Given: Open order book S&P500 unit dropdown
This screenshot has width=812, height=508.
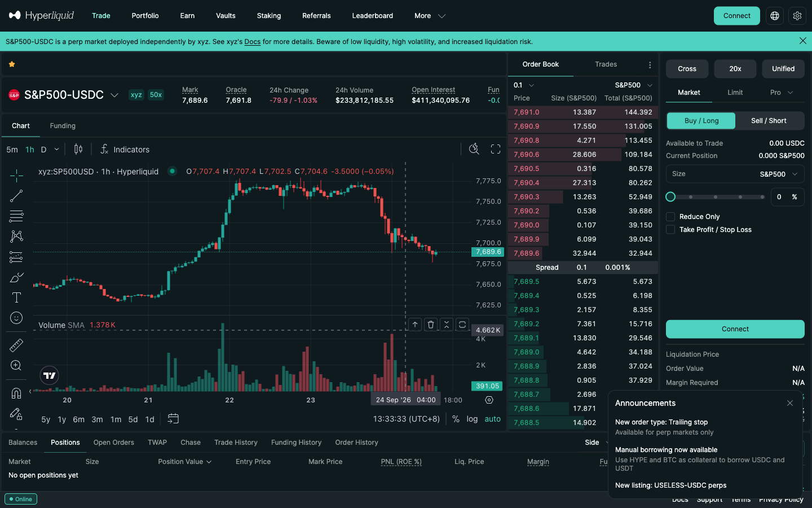Looking at the screenshot, I should (633, 85).
